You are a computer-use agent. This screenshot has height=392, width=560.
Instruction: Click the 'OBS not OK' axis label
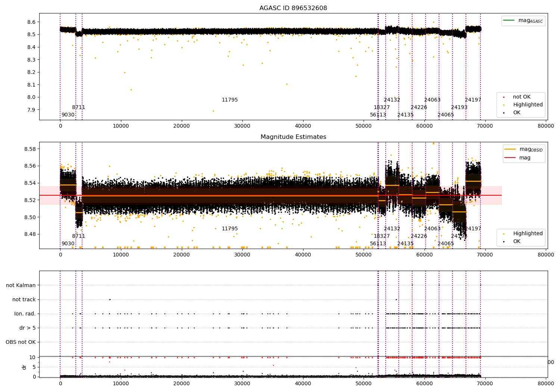click(21, 342)
